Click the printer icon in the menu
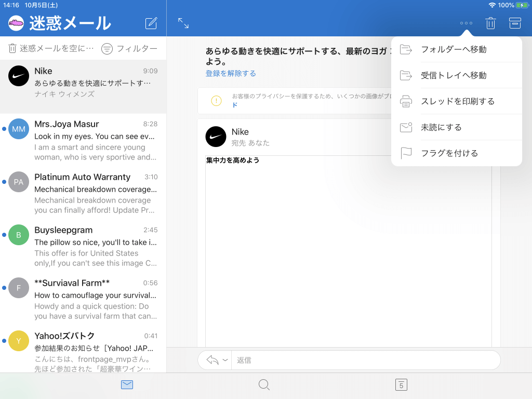Screen dimensions: 532x399 click(x=406, y=101)
